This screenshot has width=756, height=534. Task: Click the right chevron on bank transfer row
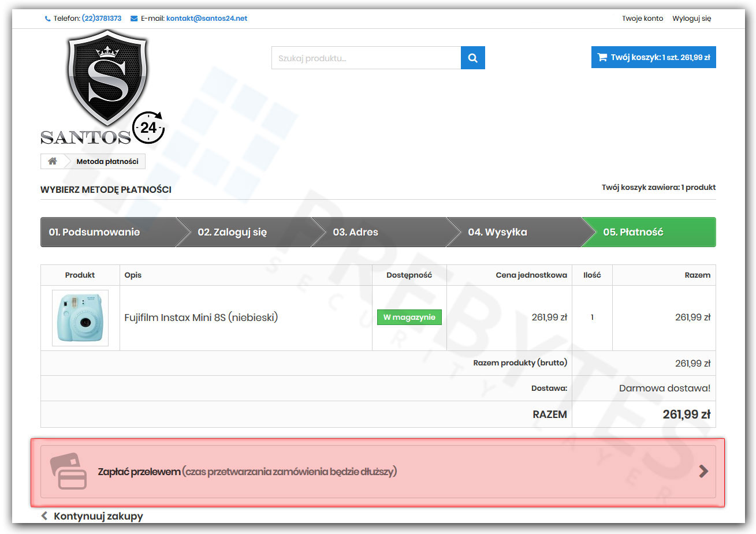coord(703,471)
